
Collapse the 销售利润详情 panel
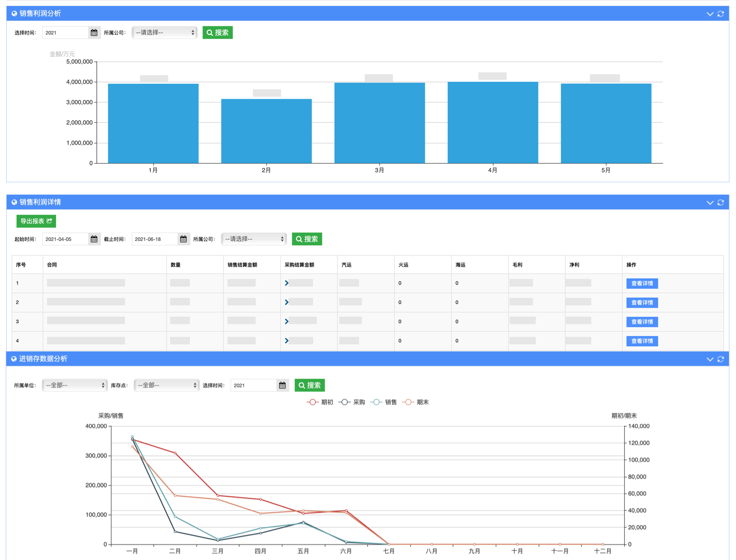coord(710,202)
